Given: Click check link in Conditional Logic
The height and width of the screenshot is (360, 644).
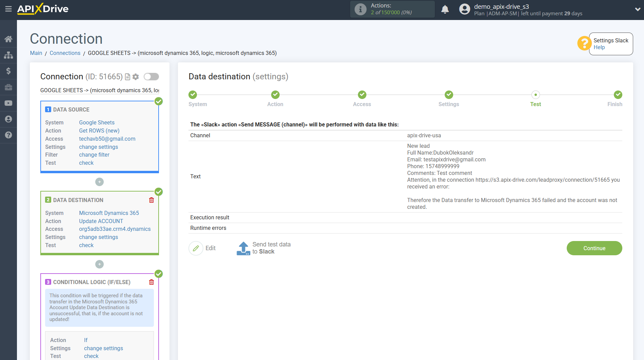Looking at the screenshot, I should 92,356.
